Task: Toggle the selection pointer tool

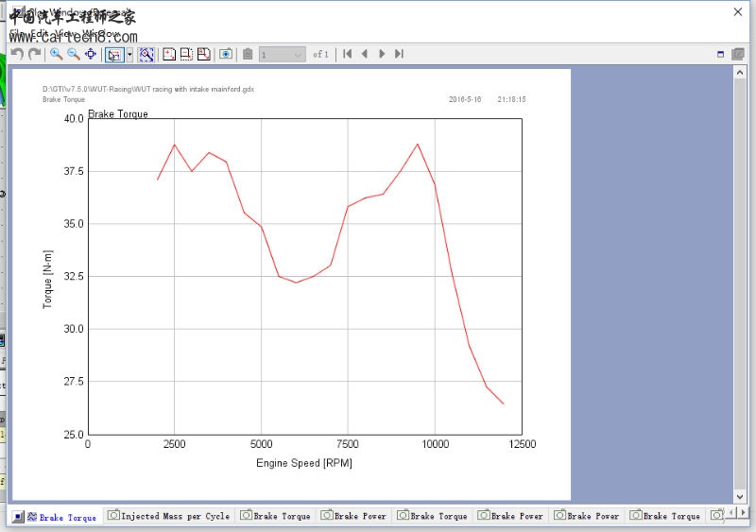Action: (113, 55)
